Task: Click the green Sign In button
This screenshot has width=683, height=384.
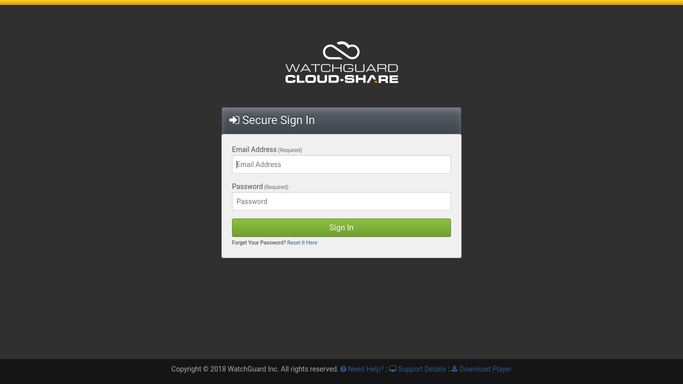Action: coord(341,228)
